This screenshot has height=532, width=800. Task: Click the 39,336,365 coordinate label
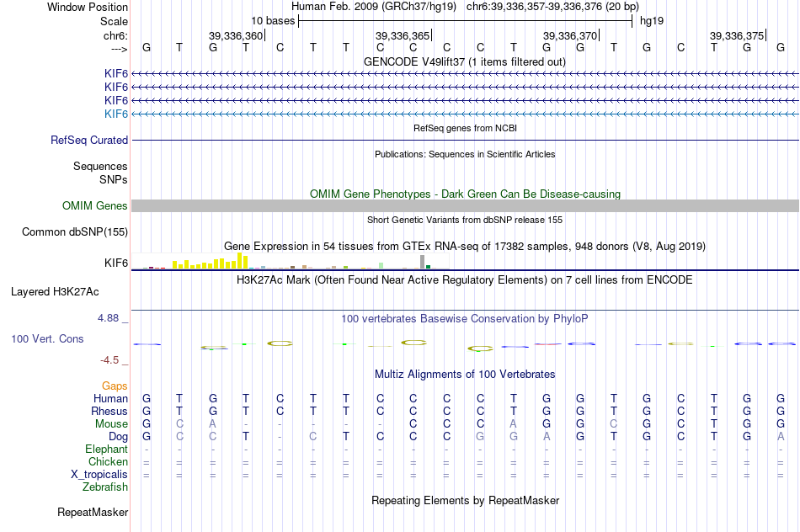click(x=403, y=35)
